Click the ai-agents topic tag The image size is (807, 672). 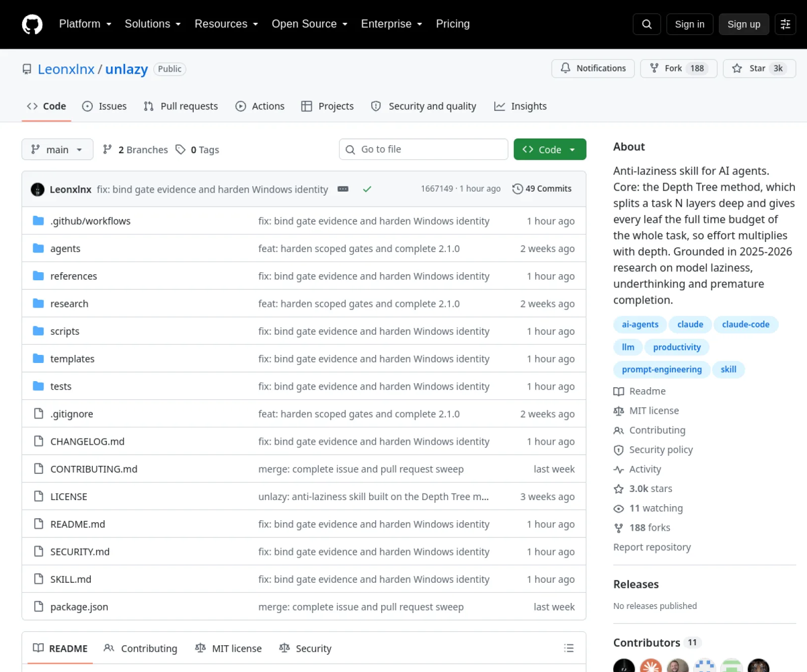640,325
